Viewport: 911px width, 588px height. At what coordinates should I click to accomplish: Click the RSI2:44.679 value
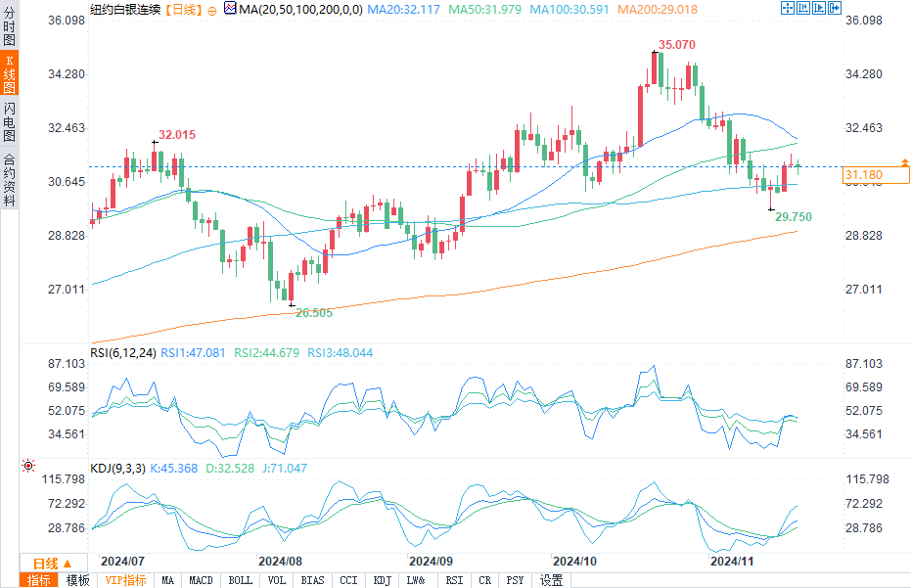click(x=267, y=352)
